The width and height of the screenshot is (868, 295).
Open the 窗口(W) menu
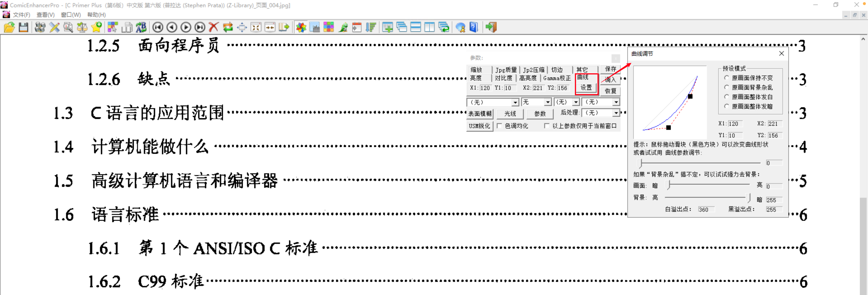[71, 15]
